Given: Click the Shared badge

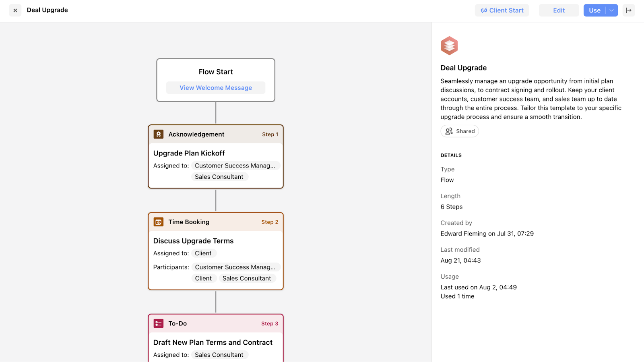Looking at the screenshot, I should [460, 131].
